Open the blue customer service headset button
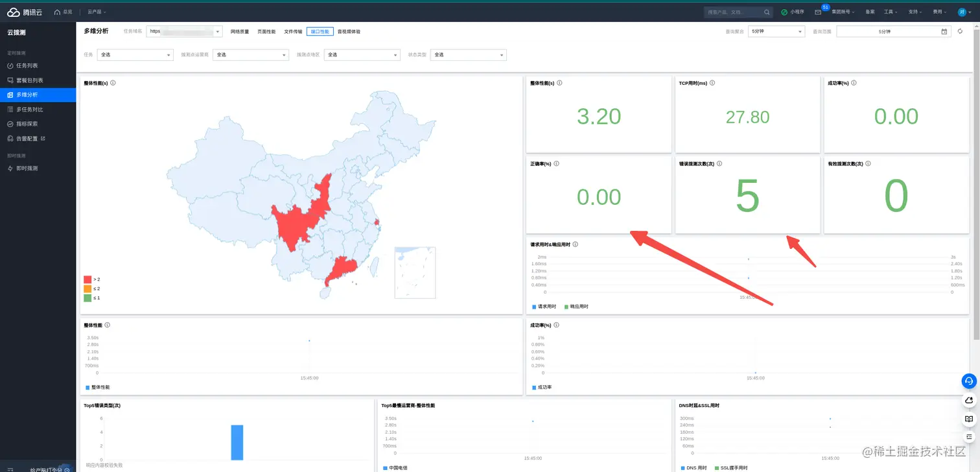Image resolution: width=980 pixels, height=472 pixels. [x=968, y=381]
